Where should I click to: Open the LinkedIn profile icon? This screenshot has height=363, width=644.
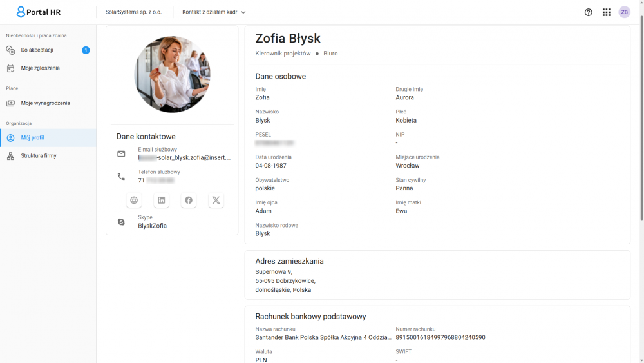(x=162, y=201)
